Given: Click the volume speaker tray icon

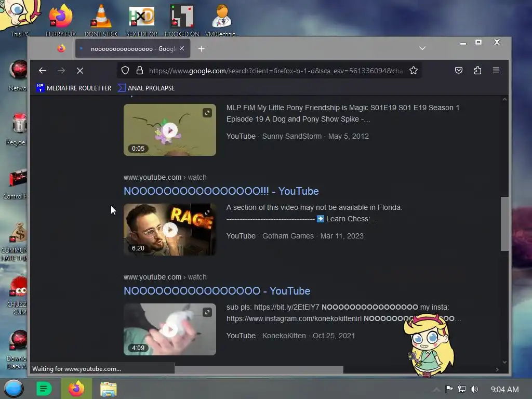Looking at the screenshot, I should 474,389.
